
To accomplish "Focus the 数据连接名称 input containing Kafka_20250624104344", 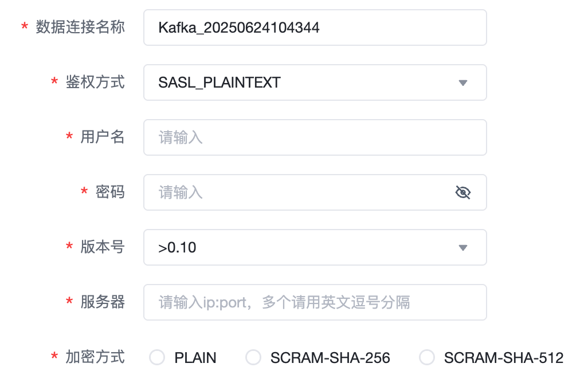I will [314, 27].
